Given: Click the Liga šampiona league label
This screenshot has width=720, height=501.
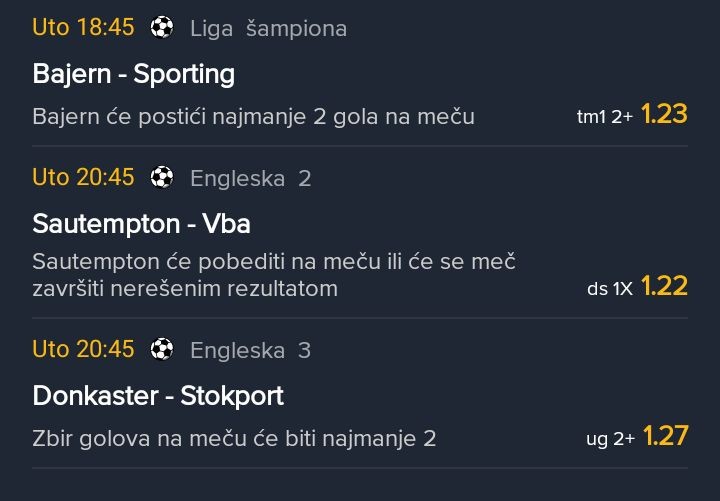Looking at the screenshot, I should [268, 29].
